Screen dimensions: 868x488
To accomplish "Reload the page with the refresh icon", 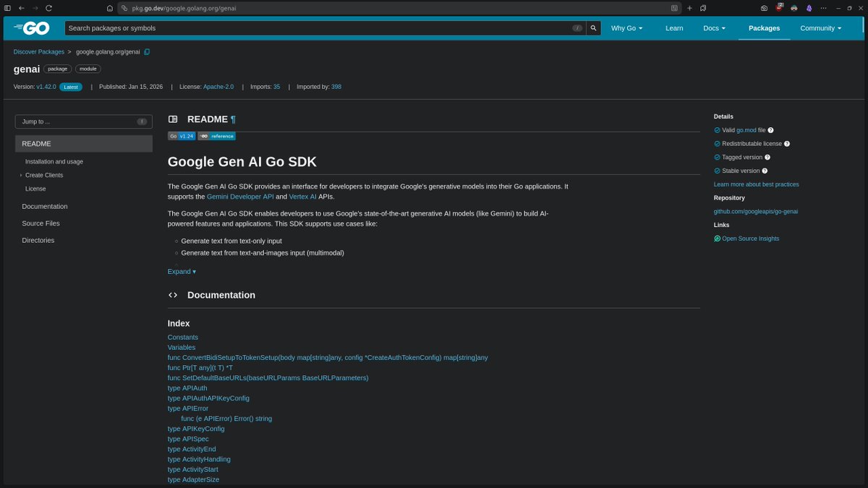I will click(x=48, y=8).
